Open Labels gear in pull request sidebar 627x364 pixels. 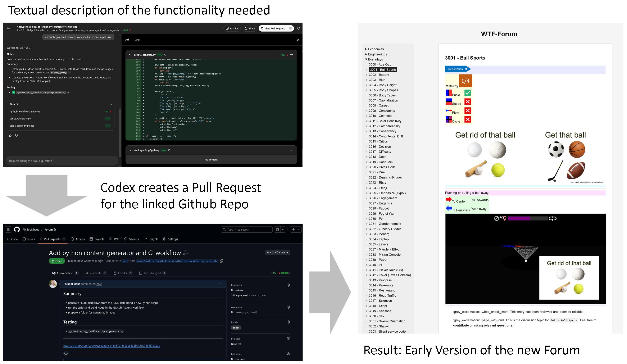click(288, 322)
